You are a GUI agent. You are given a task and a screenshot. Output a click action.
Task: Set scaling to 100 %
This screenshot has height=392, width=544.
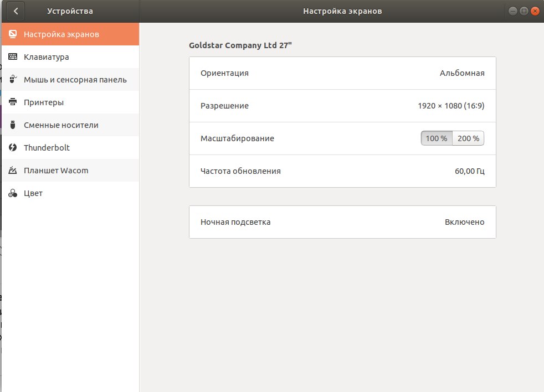[437, 138]
